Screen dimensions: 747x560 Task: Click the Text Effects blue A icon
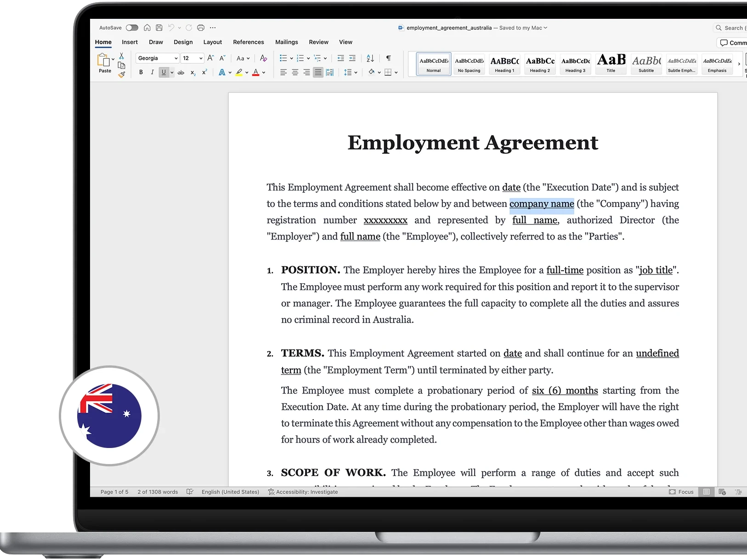222,72
